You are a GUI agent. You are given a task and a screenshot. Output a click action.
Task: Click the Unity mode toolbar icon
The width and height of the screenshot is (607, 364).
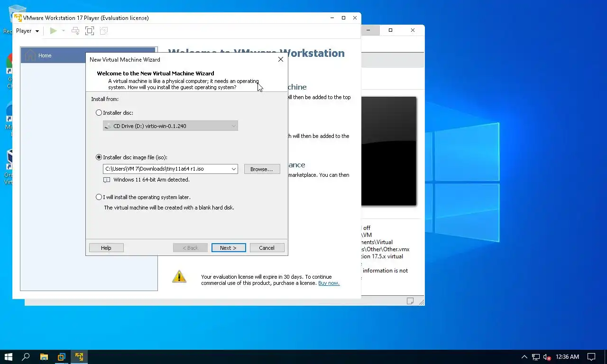click(103, 31)
